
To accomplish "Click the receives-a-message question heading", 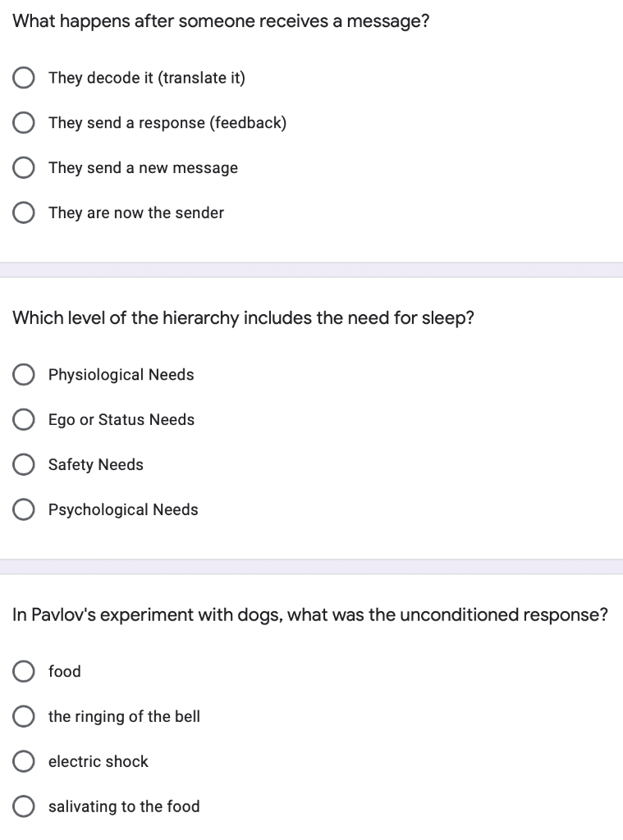I will click(221, 22).
